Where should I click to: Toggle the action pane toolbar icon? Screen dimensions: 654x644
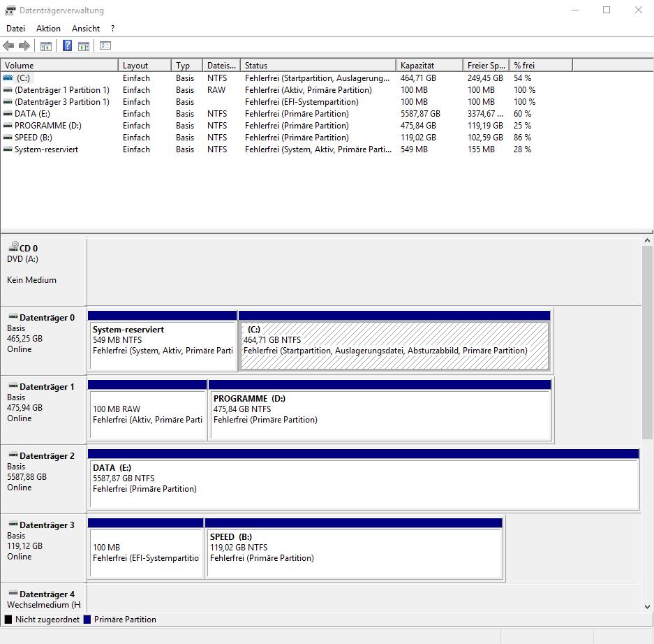84,46
